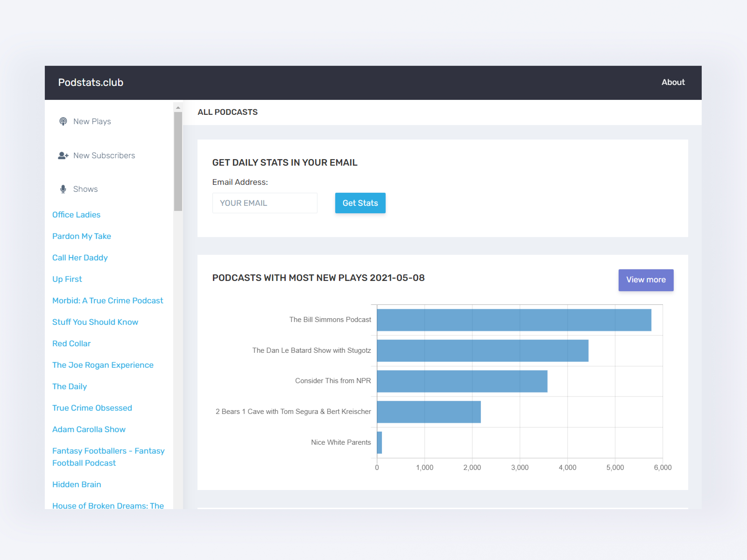This screenshot has width=747, height=560.
Task: Click the GET DAILY STATS IN YOUR EMAIL heading
Action: click(x=285, y=163)
